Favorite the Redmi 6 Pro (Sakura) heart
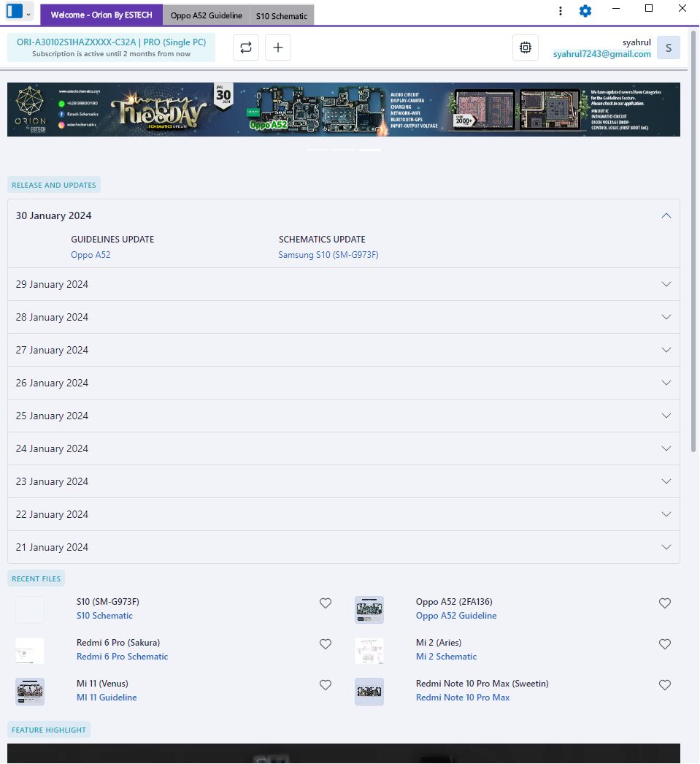Screen dimensions: 700x764 point(325,644)
